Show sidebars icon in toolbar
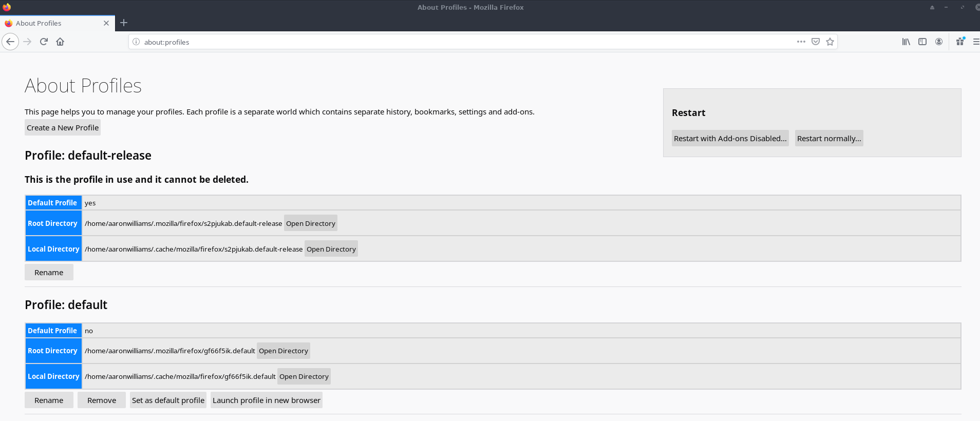980x421 pixels. [x=922, y=42]
